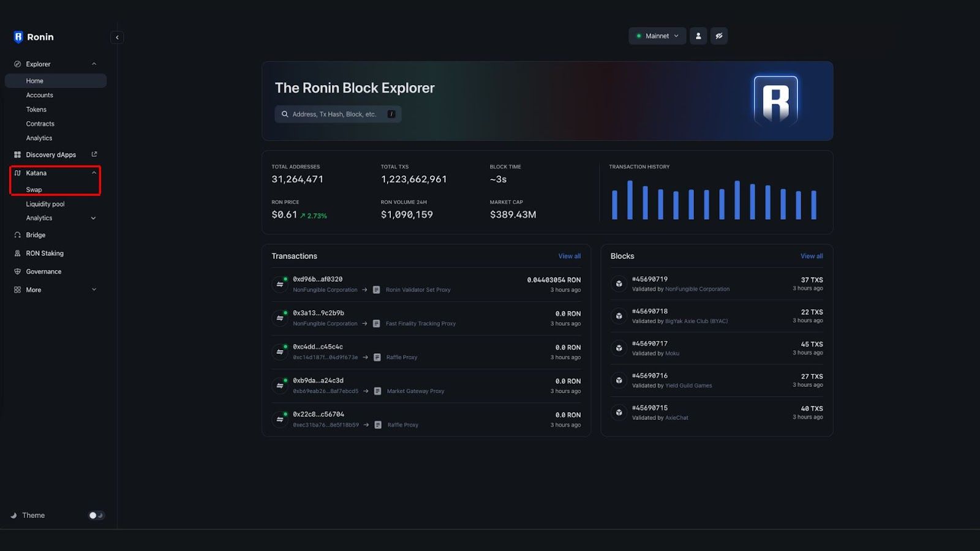Viewport: 980px width, 551px height.
Task: Open transaction 0xb9da...a24c3d
Action: point(318,381)
